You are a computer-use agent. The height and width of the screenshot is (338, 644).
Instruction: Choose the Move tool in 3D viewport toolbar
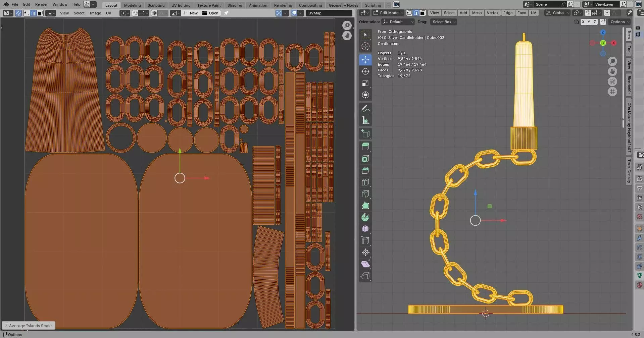pos(365,60)
